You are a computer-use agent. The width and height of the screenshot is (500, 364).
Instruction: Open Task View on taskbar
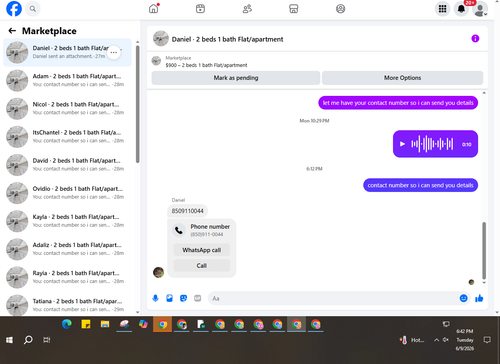(x=47, y=340)
